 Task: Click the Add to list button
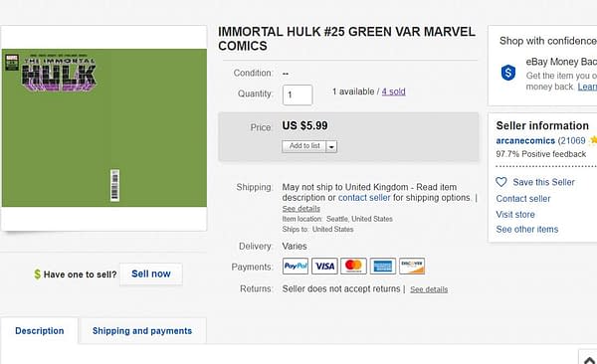(304, 146)
